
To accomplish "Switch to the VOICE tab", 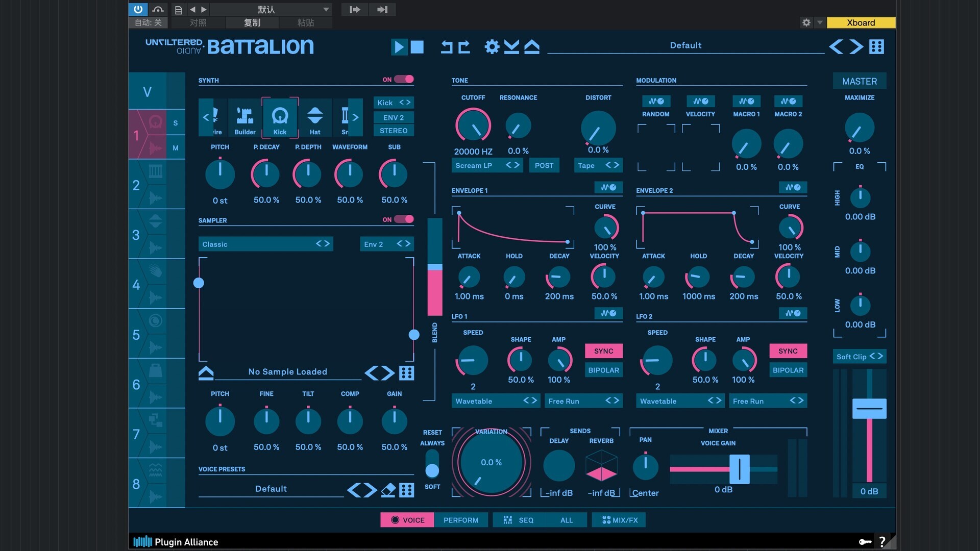I will pos(407,520).
